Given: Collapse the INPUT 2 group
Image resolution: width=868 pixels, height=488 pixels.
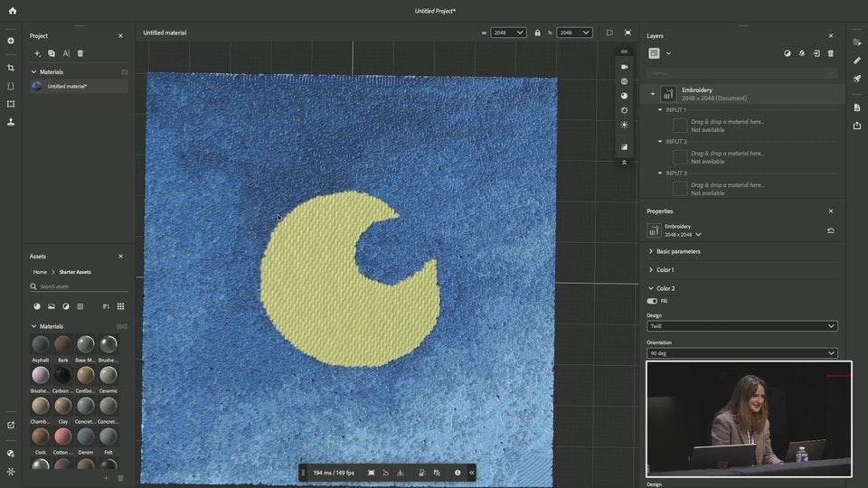Looking at the screenshot, I should [x=660, y=142].
